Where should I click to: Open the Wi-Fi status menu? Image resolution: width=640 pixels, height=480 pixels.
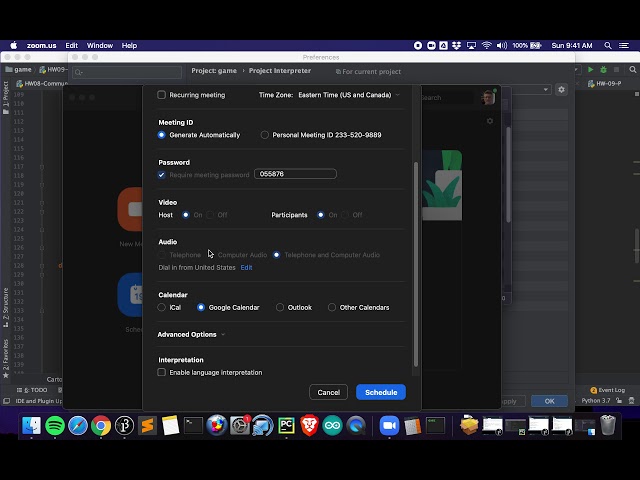(x=486, y=45)
